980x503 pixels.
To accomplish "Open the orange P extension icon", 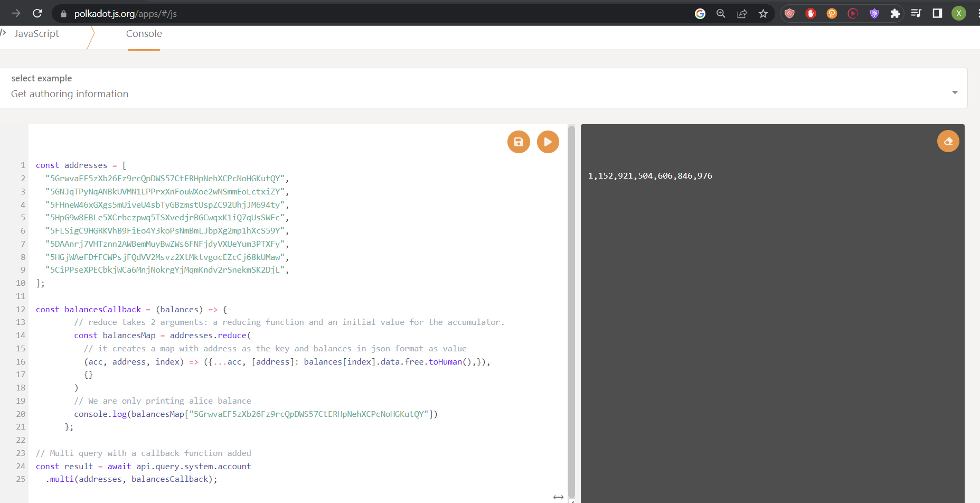I will point(832,14).
